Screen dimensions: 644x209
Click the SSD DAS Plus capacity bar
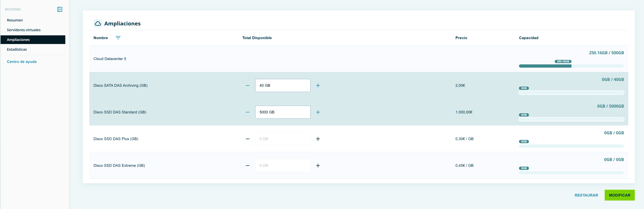(x=571, y=146)
